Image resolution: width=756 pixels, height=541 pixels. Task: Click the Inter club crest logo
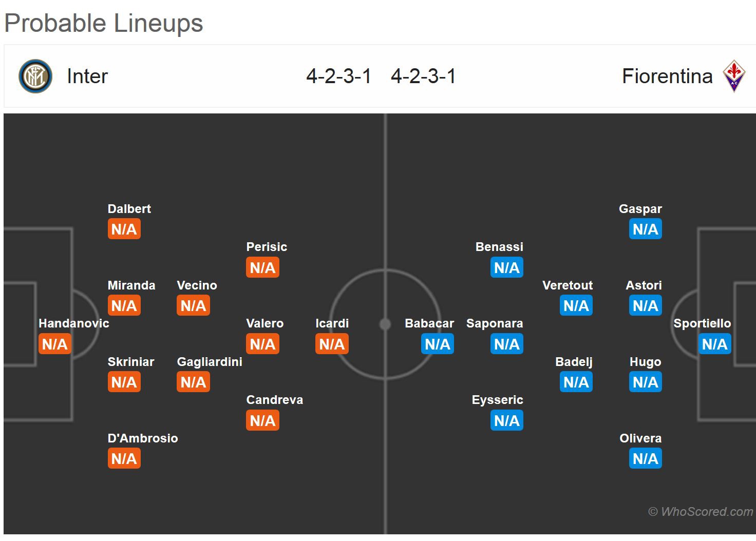(35, 76)
